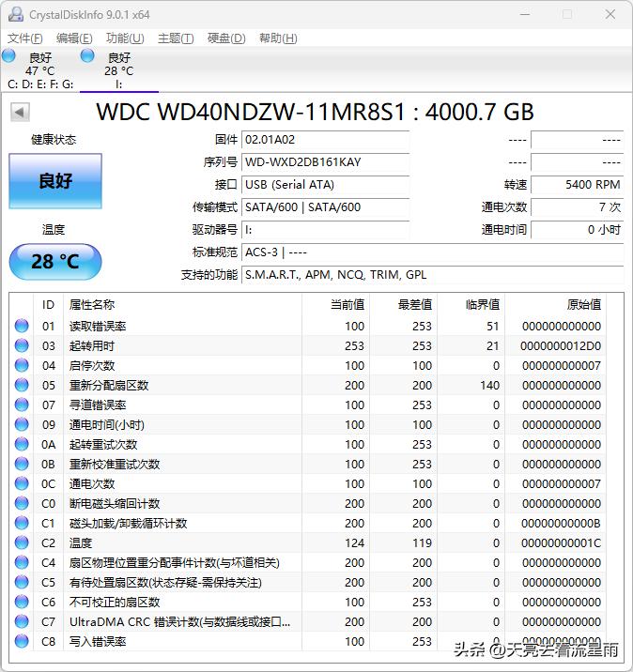Open the 帮助(H) menu
The height and width of the screenshot is (672, 633).
click(x=278, y=38)
